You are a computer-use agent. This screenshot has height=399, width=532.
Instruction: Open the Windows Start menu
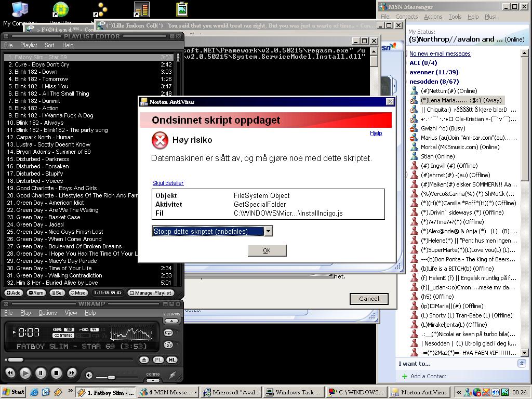tap(13, 392)
